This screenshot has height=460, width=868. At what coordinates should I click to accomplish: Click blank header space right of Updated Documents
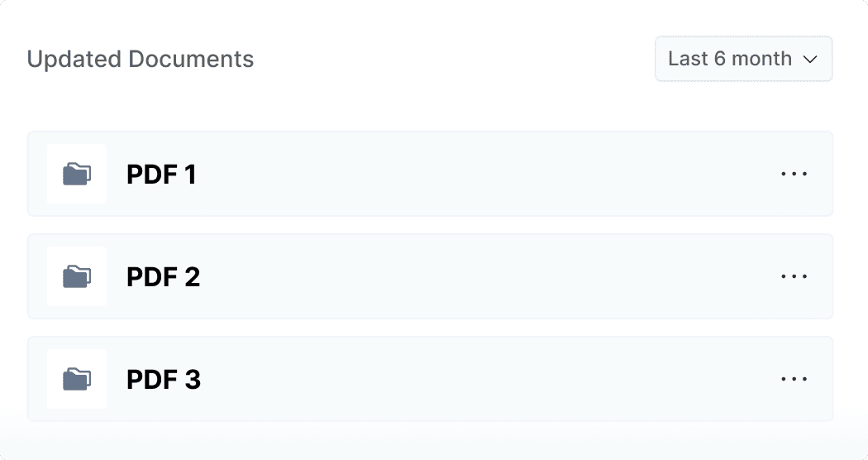(455, 60)
